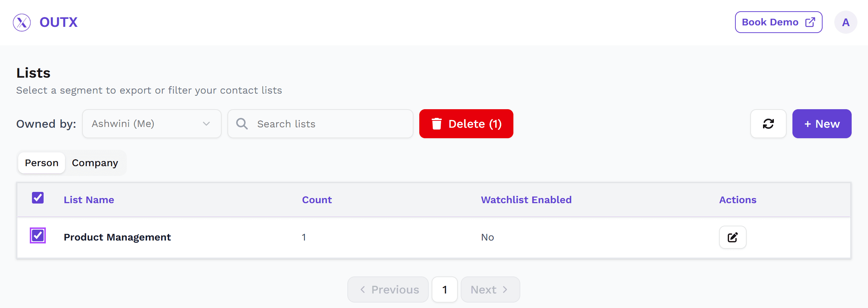This screenshot has height=308, width=868.
Task: Uncheck the Product Management row checkbox
Action: pyautogui.click(x=38, y=235)
